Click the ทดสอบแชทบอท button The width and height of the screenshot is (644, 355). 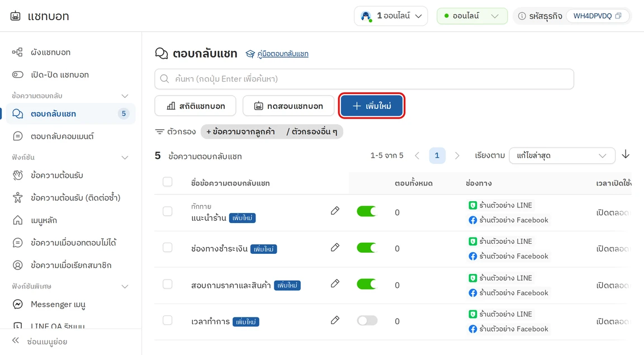(288, 106)
